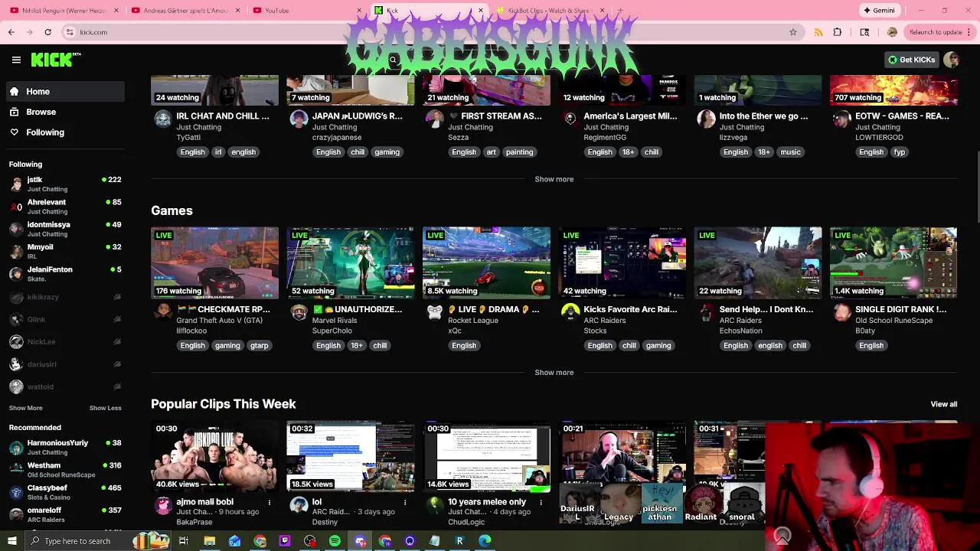Image resolution: width=980 pixels, height=551 pixels.
Task: Go back with the browser back arrow
Action: pyautogui.click(x=11, y=32)
